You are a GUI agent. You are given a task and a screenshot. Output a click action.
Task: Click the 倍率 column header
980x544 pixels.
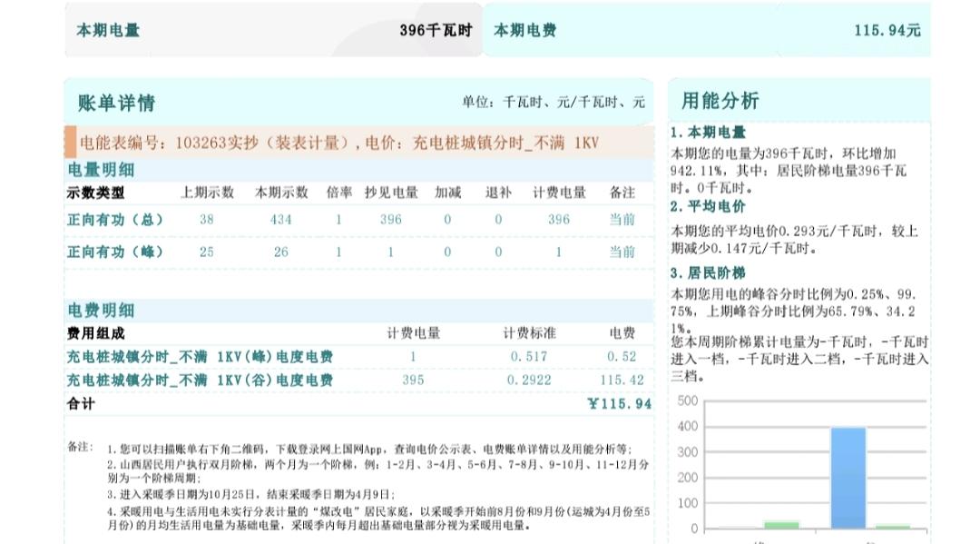338,193
